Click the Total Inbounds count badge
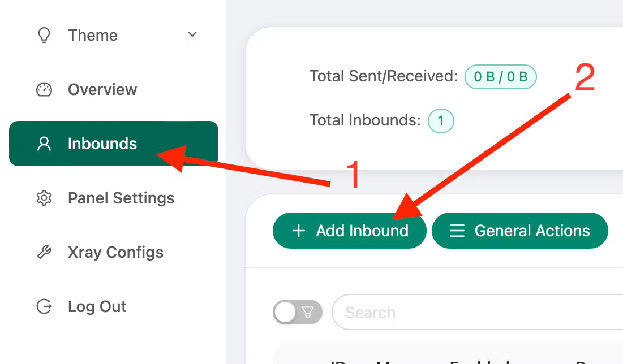The height and width of the screenshot is (364, 623). click(x=441, y=120)
